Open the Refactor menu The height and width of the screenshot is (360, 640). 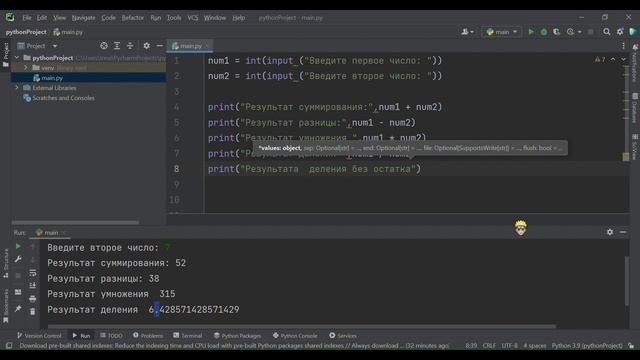pos(133,18)
